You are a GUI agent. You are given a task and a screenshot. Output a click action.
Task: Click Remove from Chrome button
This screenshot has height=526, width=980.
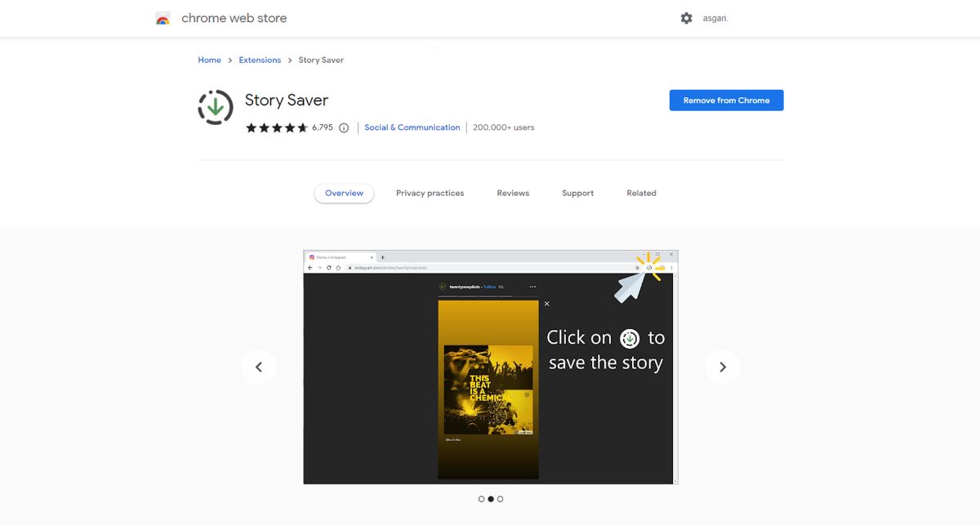(726, 100)
